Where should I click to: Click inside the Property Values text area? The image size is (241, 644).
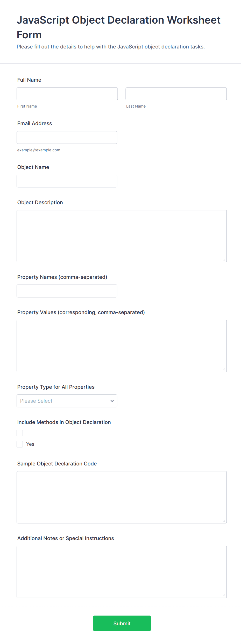(122, 346)
